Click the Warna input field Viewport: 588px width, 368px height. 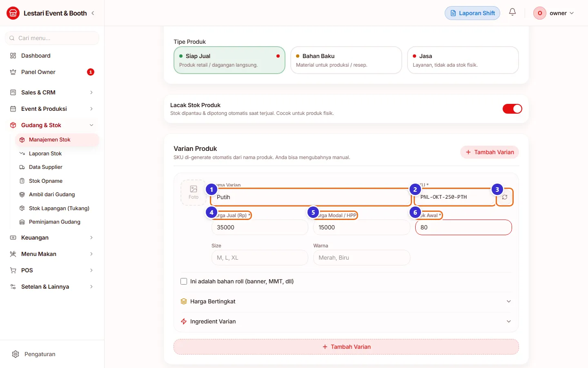[361, 258]
